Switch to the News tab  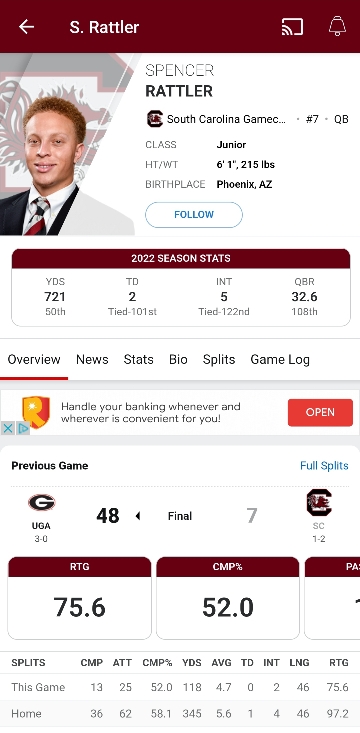point(92,359)
